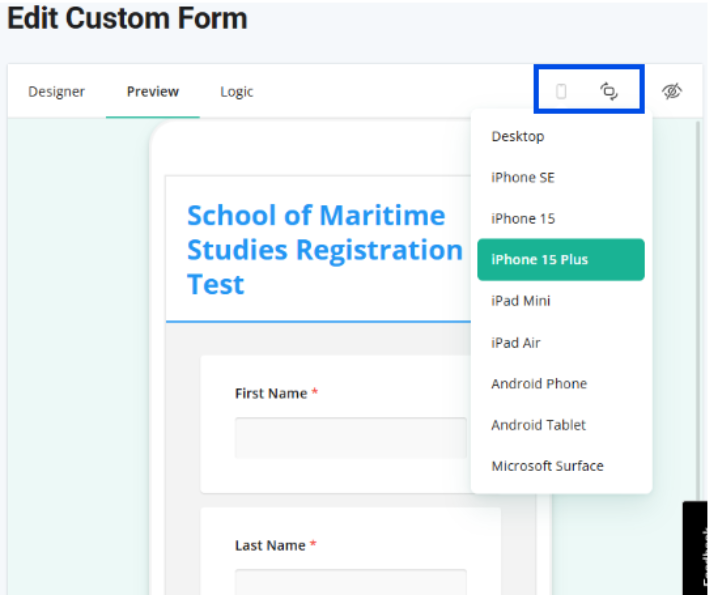Pick iPad Air from the device list
This screenshot has width=708, height=595.
[x=561, y=343]
